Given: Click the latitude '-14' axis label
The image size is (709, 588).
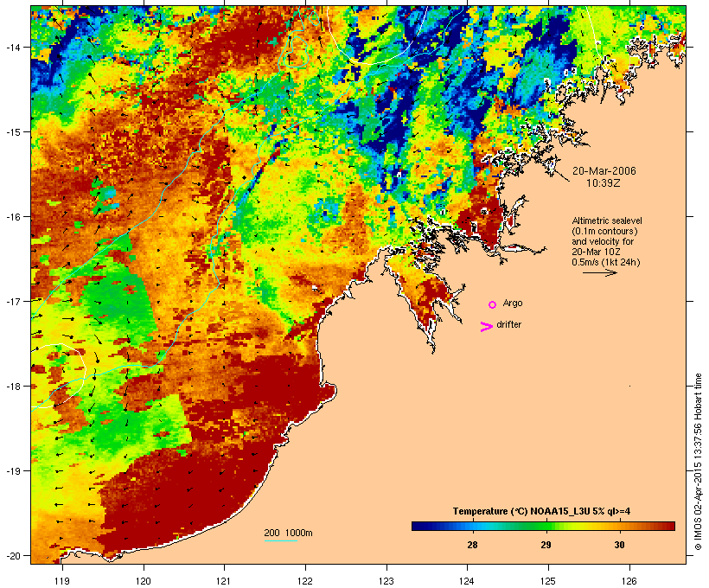Looking at the screenshot, I should click(12, 47).
